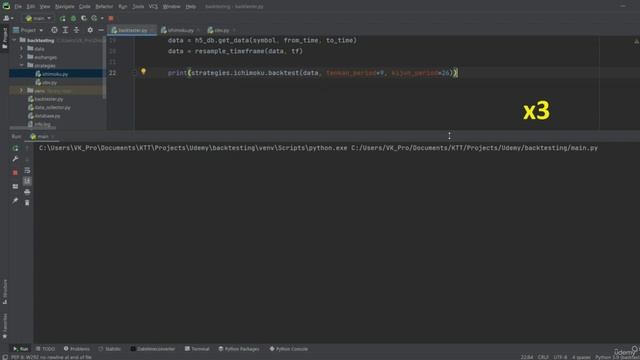
Task: Select the main tab in Run panel
Action: tap(42, 137)
